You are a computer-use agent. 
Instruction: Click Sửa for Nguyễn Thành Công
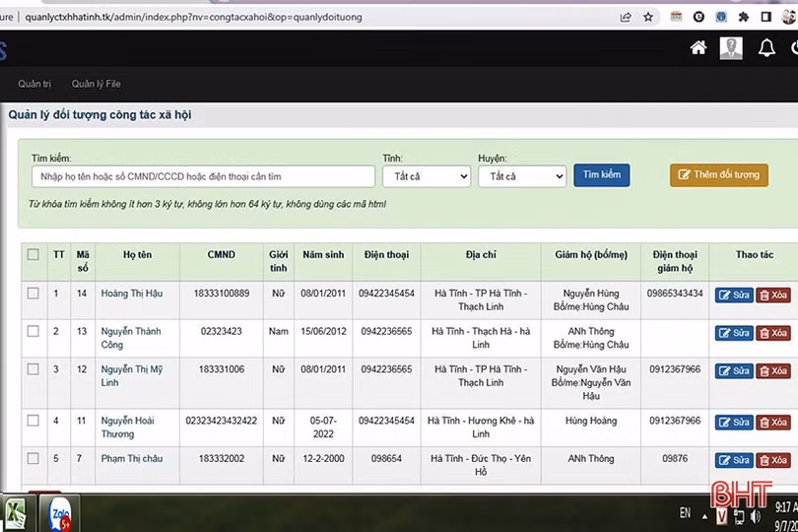click(x=733, y=333)
